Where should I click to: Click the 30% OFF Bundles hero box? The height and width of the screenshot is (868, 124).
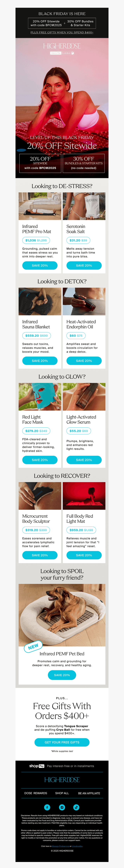tap(84, 163)
